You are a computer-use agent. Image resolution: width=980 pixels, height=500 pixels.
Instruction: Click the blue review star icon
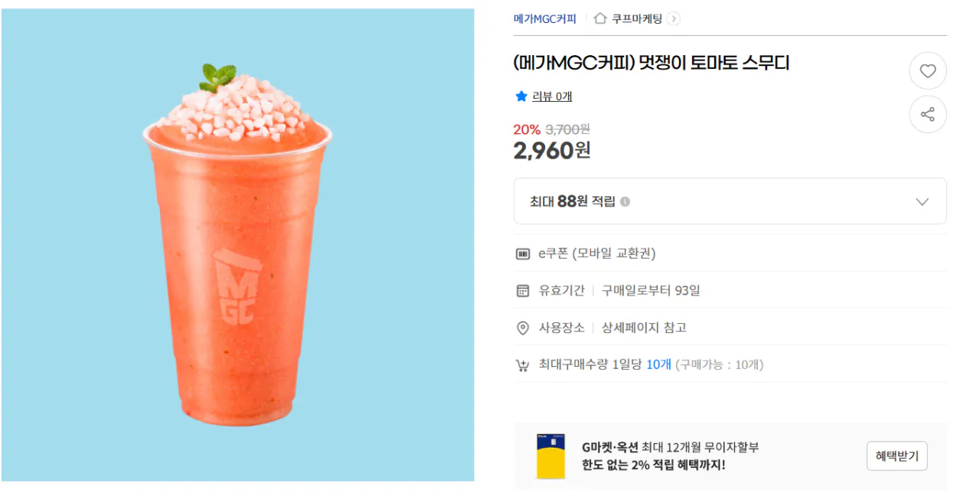click(x=521, y=96)
